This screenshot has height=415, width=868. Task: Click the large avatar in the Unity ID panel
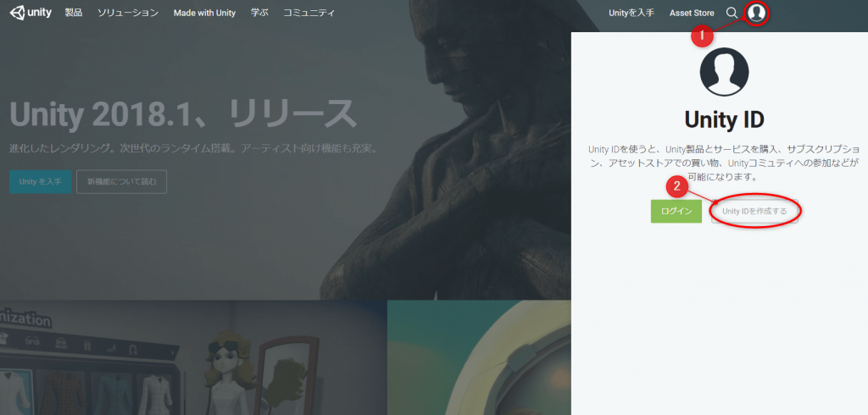coord(723,72)
